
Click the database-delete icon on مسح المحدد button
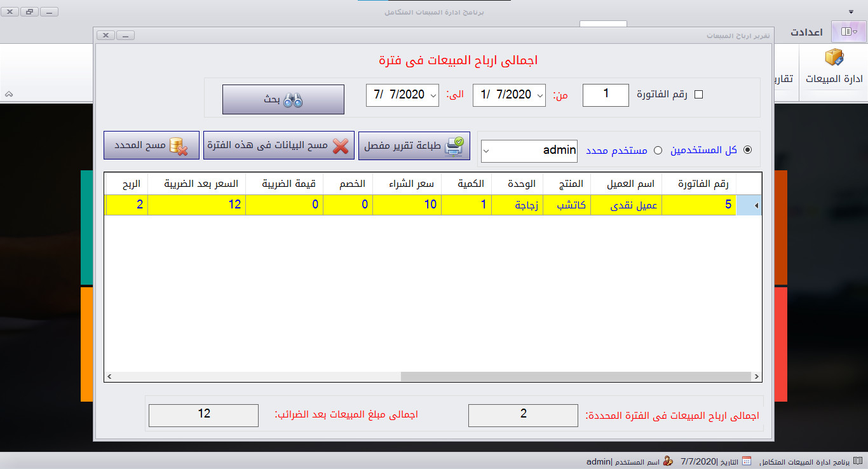pyautogui.click(x=177, y=146)
